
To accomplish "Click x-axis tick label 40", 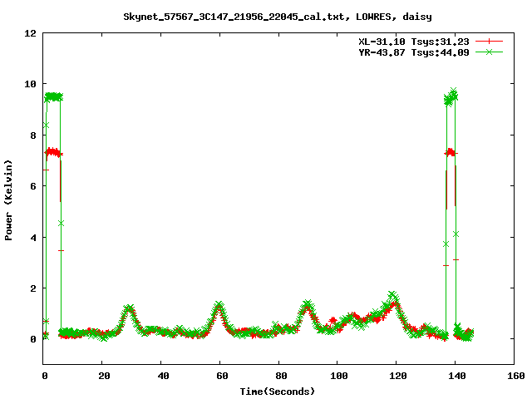I will (163, 376).
